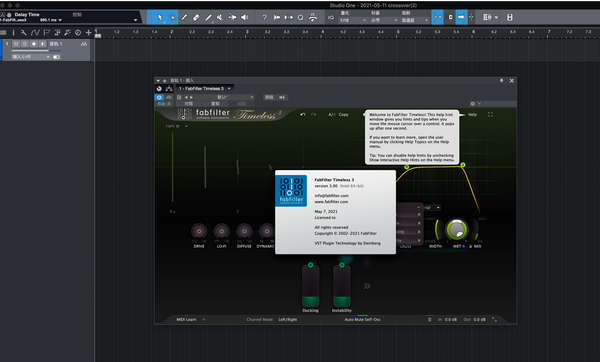Toggle stereo mono switch on track 1
The width and height of the screenshot is (600, 362).
coord(56,57)
